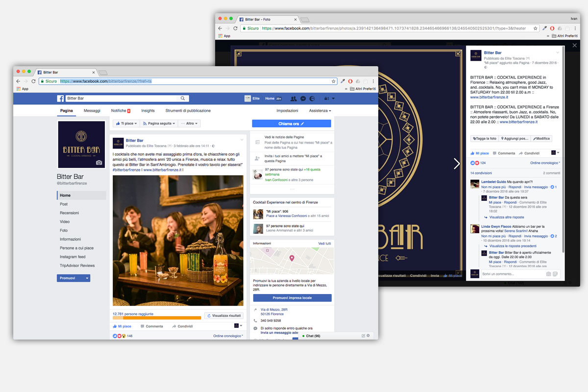Click the Bitter Bar search field
This screenshot has height=392, width=588.
tap(122, 98)
